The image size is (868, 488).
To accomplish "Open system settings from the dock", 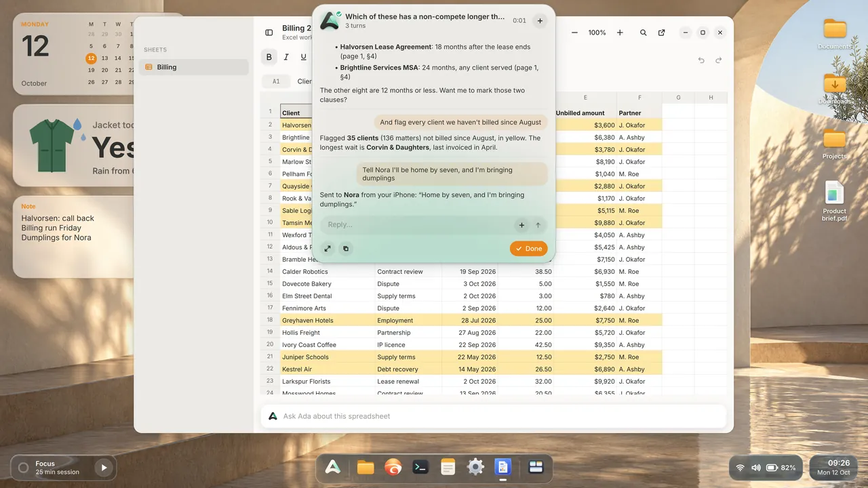I will (x=475, y=467).
